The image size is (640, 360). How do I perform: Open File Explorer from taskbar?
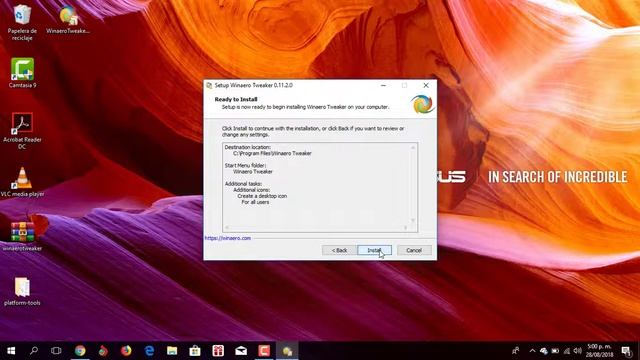coord(172,351)
